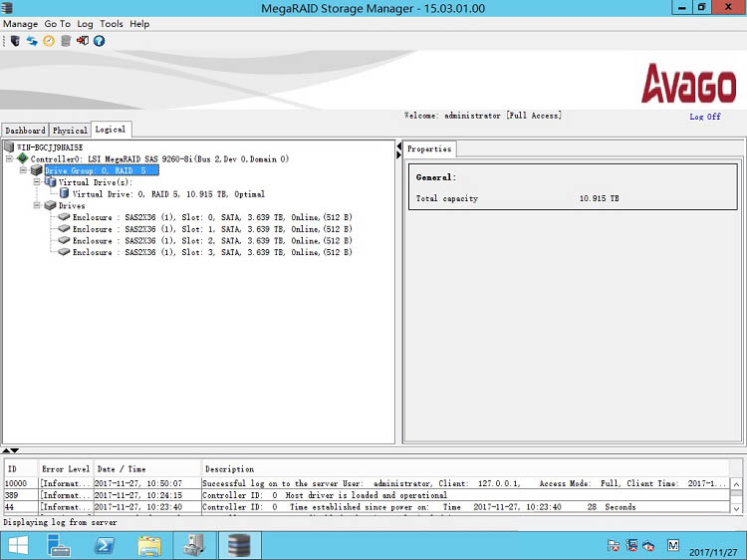This screenshot has height=560, width=747.
Task: Select the Logical tab
Action: click(x=111, y=130)
